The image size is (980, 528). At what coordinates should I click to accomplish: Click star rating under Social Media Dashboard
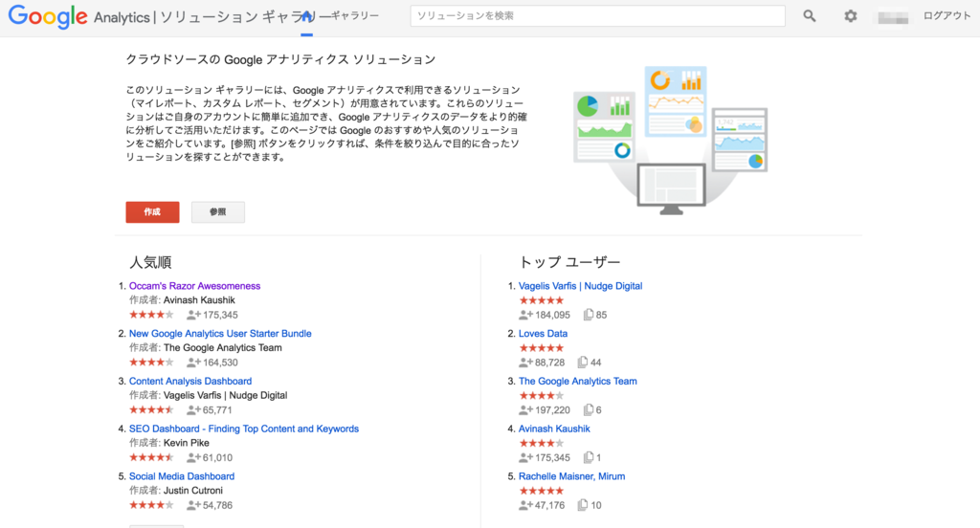coord(151,505)
